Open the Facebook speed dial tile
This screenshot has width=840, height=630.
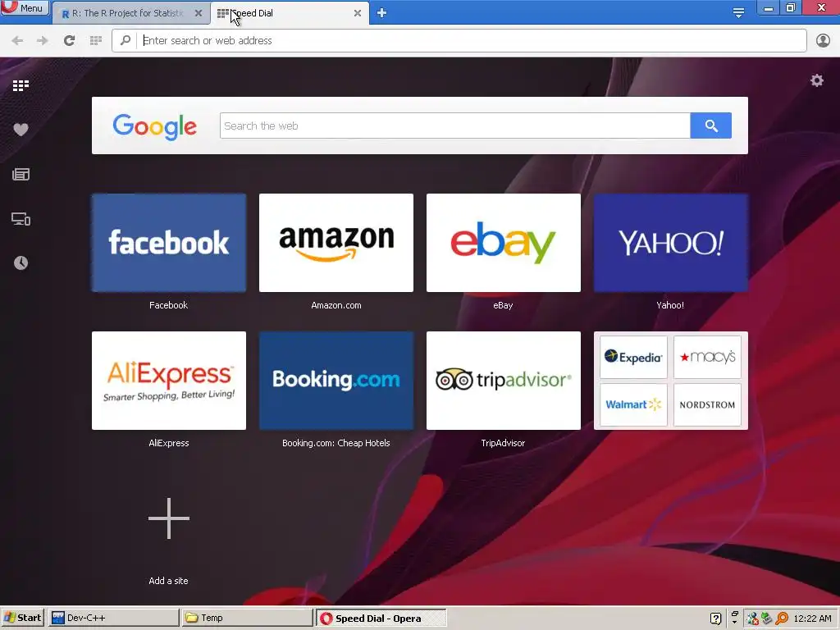click(169, 243)
